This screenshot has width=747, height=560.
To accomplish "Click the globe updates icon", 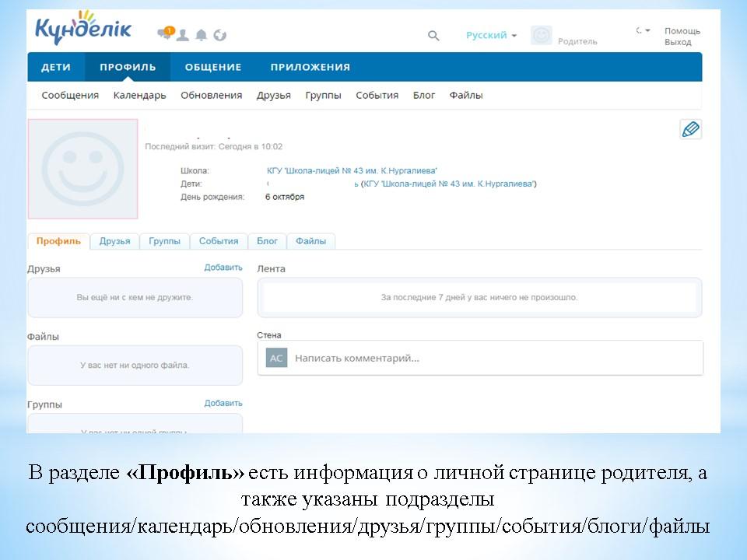I will tap(219, 35).
